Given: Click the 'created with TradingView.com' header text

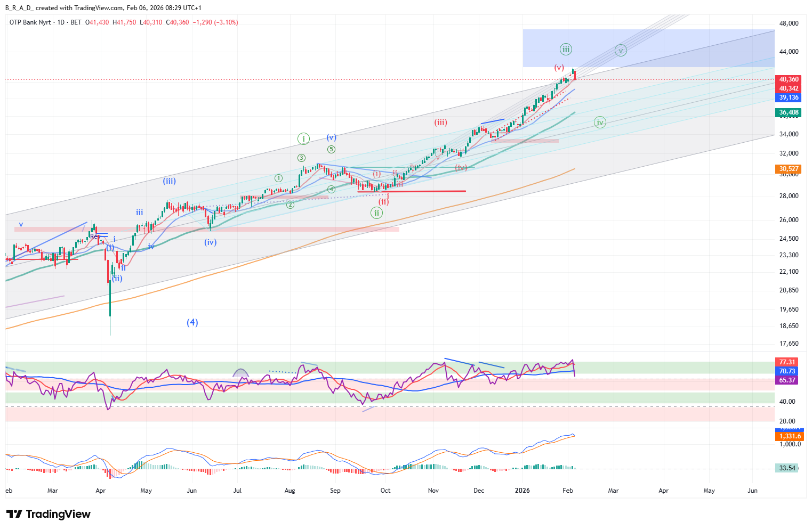Looking at the screenshot, I should 80,8.
